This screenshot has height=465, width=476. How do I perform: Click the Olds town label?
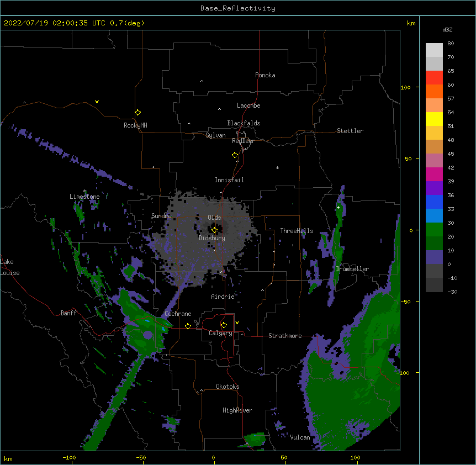coord(214,218)
